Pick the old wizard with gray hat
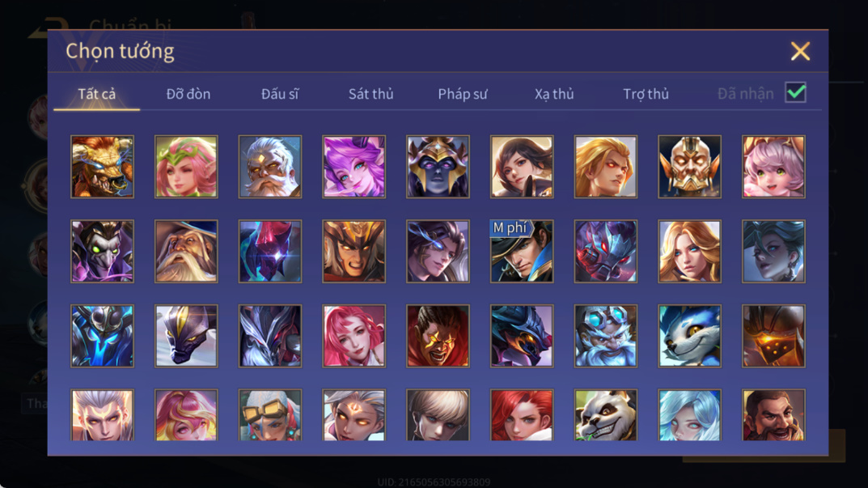The width and height of the screenshot is (868, 488). coord(186,252)
